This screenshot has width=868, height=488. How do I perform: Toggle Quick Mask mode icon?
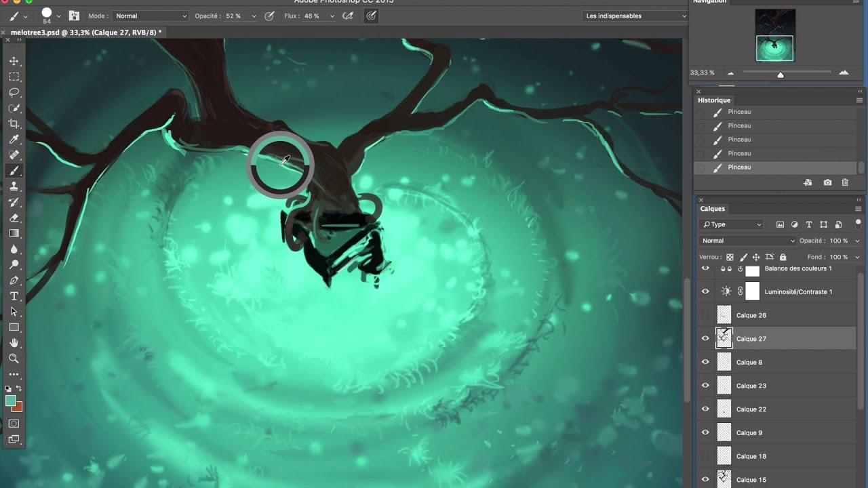(14, 424)
